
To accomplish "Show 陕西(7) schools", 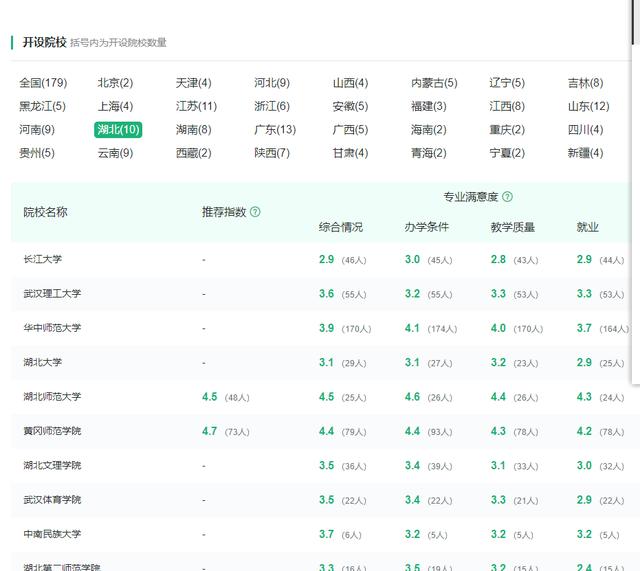I will [272, 153].
